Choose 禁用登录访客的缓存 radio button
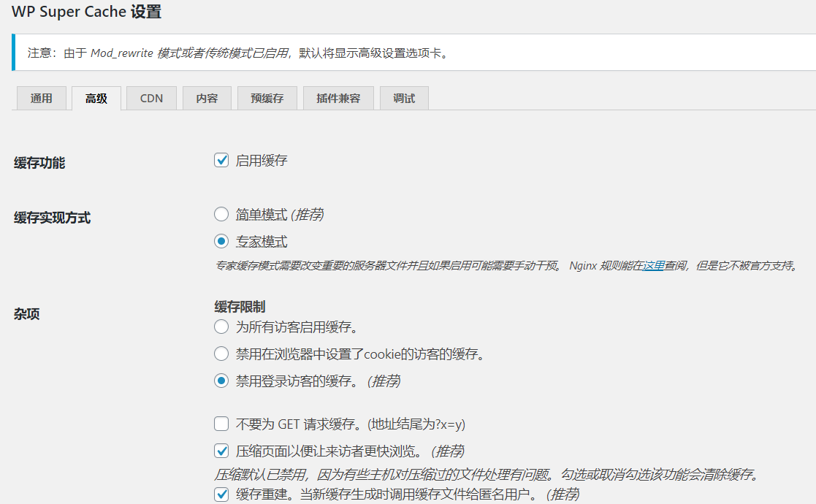816x504 pixels. [x=221, y=381]
